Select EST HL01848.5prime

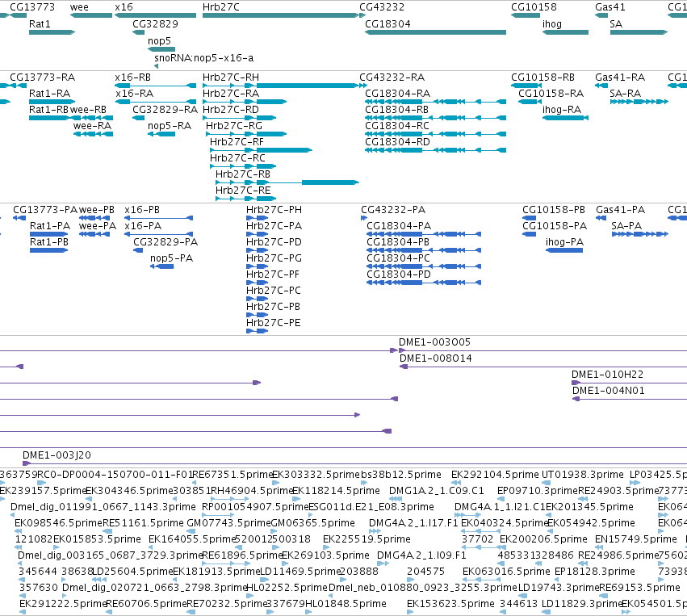coord(346,604)
